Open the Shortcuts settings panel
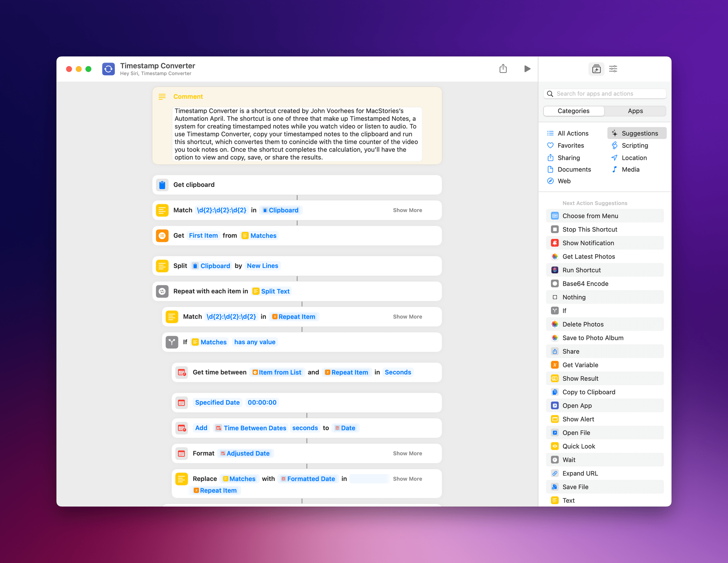Screen dimensions: 728x563 614,69
